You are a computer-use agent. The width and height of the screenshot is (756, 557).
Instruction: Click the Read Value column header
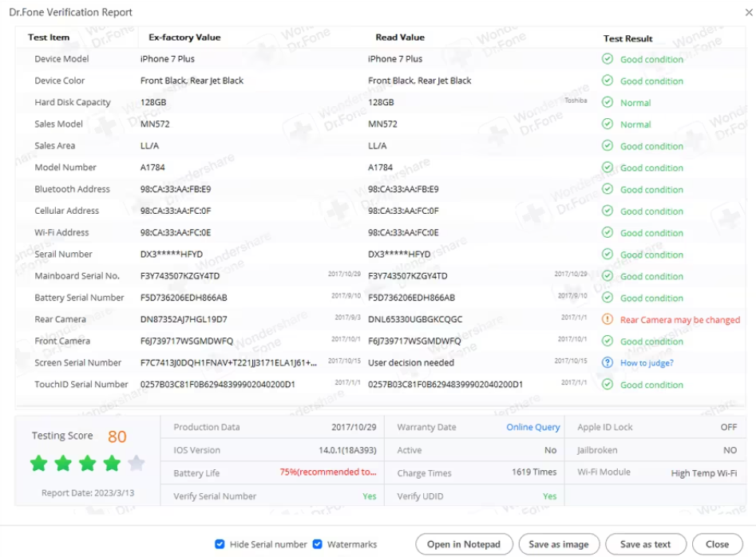pyautogui.click(x=400, y=37)
